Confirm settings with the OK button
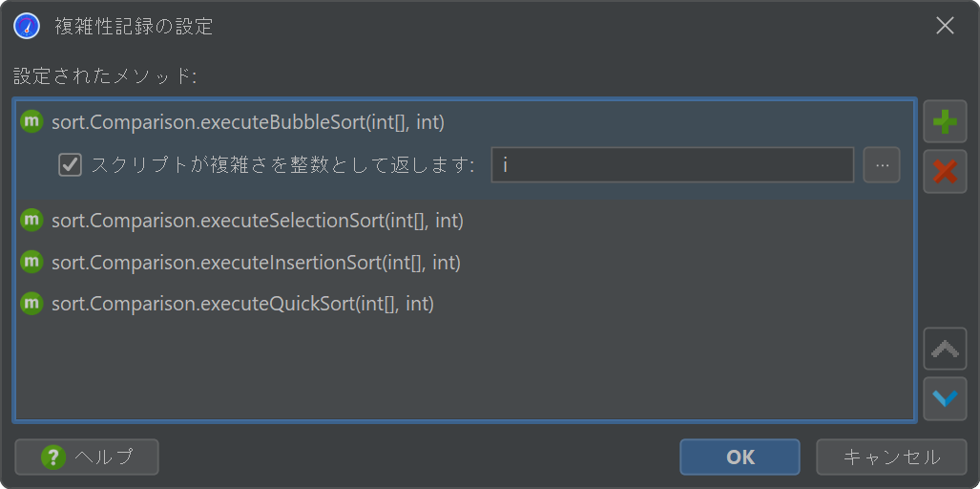 coord(740,457)
